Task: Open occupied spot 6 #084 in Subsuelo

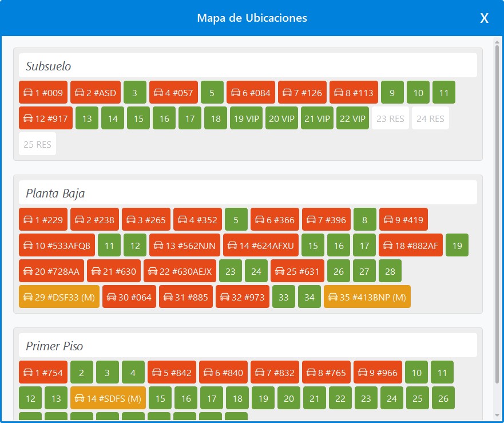Action: [x=251, y=93]
